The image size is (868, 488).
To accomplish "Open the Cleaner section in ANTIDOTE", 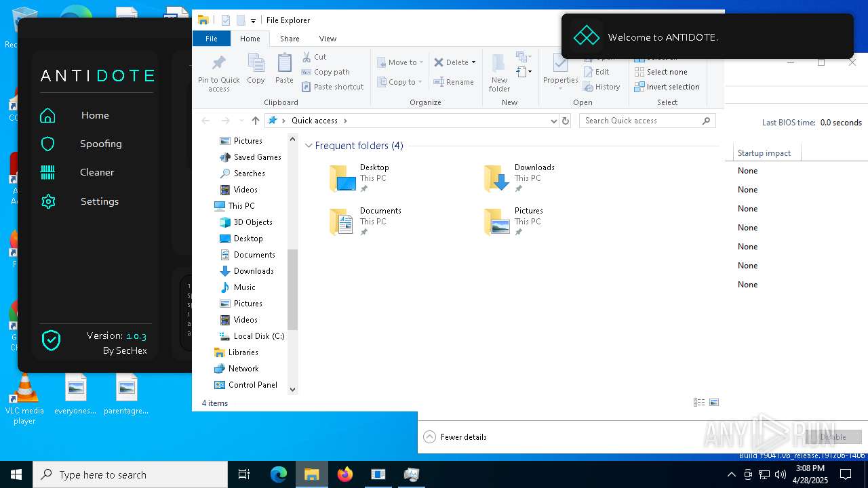I will (97, 172).
